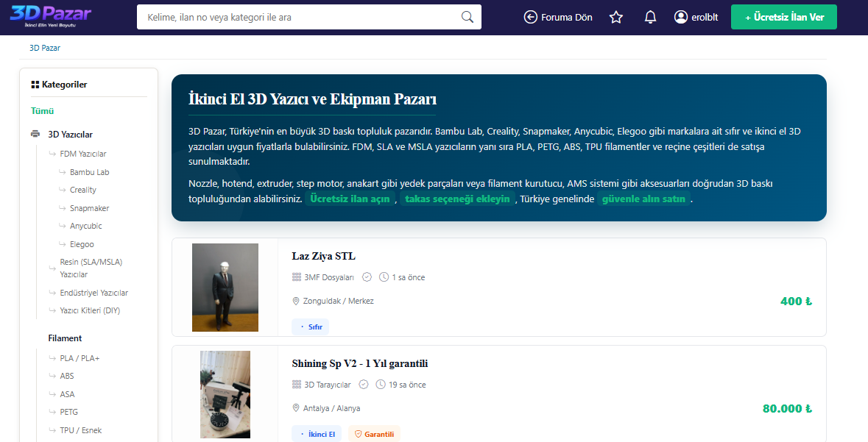
Task: Click the Kategoriler heading
Action: click(x=64, y=85)
